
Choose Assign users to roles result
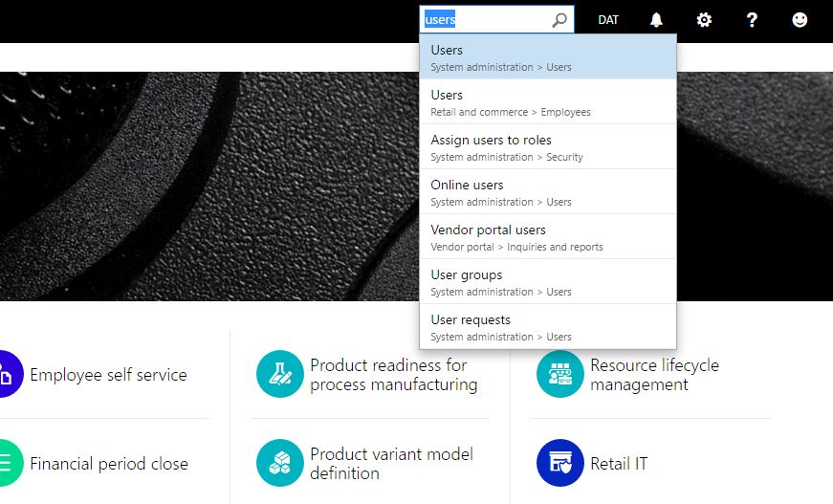(547, 147)
